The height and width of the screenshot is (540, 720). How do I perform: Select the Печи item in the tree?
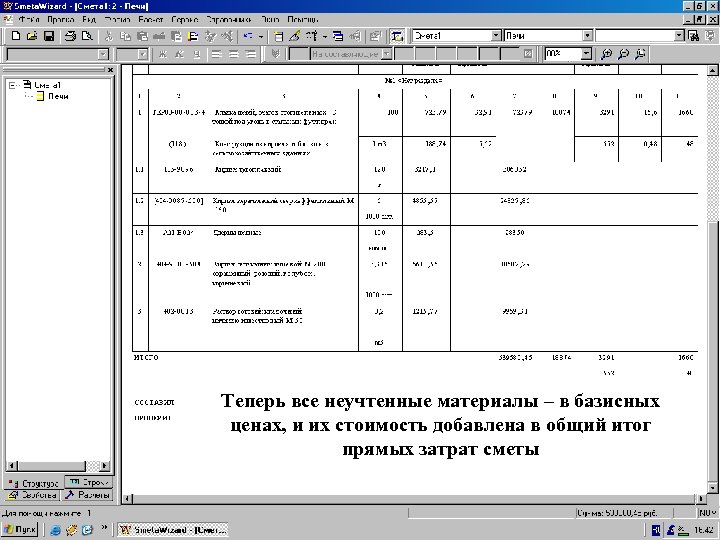coord(58,96)
